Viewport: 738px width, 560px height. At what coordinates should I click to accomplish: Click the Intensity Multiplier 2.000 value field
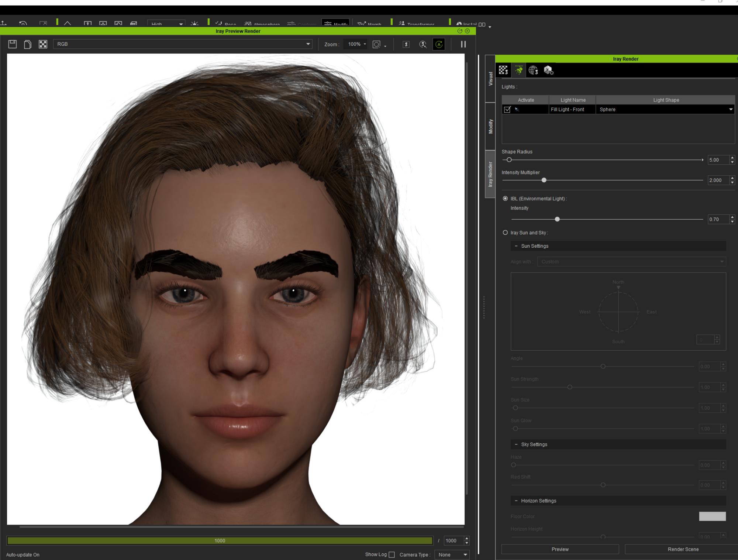(718, 180)
